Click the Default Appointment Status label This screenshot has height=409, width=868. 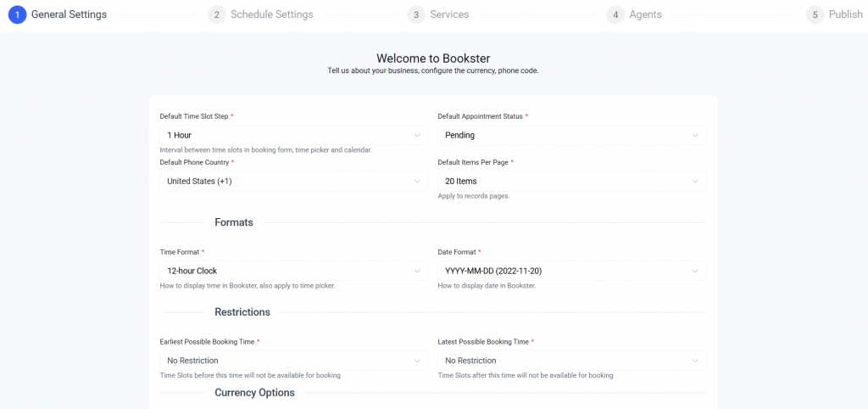point(482,116)
